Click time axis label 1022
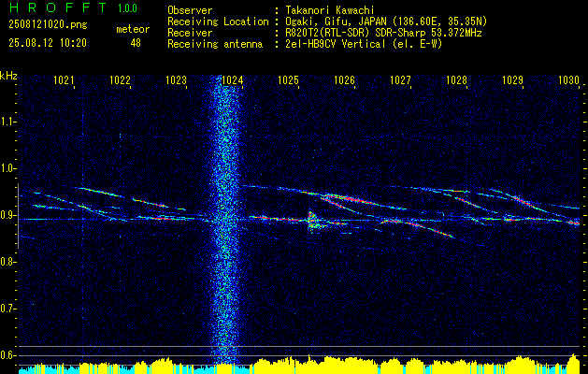Viewport: 588px width, 374px height. (120, 79)
